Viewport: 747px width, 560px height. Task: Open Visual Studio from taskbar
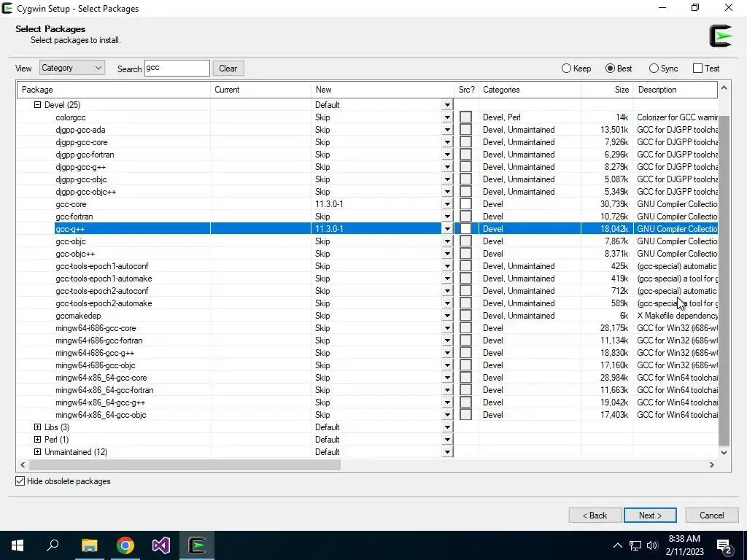[161, 545]
